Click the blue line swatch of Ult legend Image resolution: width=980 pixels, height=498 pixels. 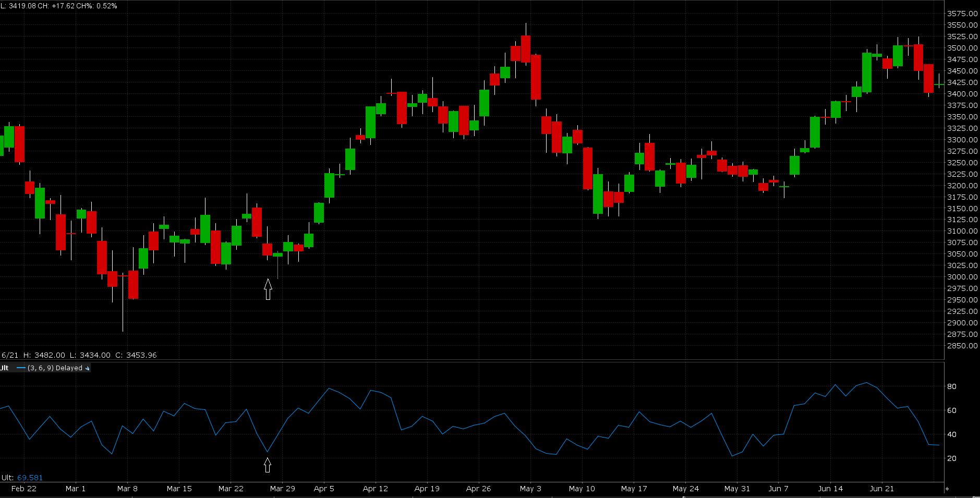(21, 368)
